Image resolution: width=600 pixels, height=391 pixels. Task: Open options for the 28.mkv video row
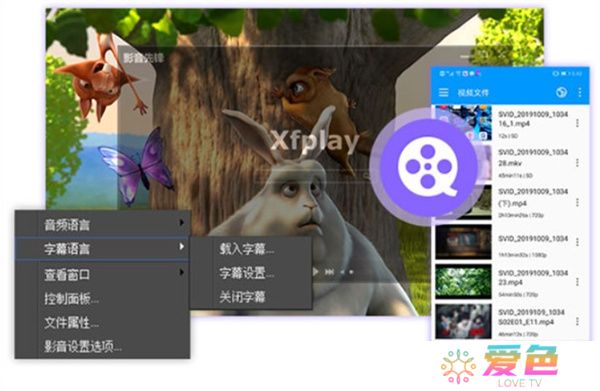coord(577,163)
